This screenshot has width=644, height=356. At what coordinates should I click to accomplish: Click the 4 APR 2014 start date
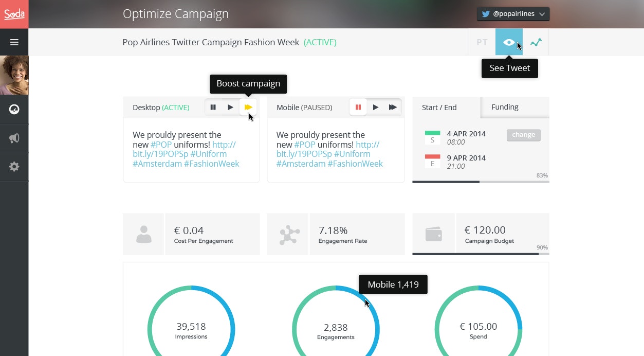(x=466, y=134)
